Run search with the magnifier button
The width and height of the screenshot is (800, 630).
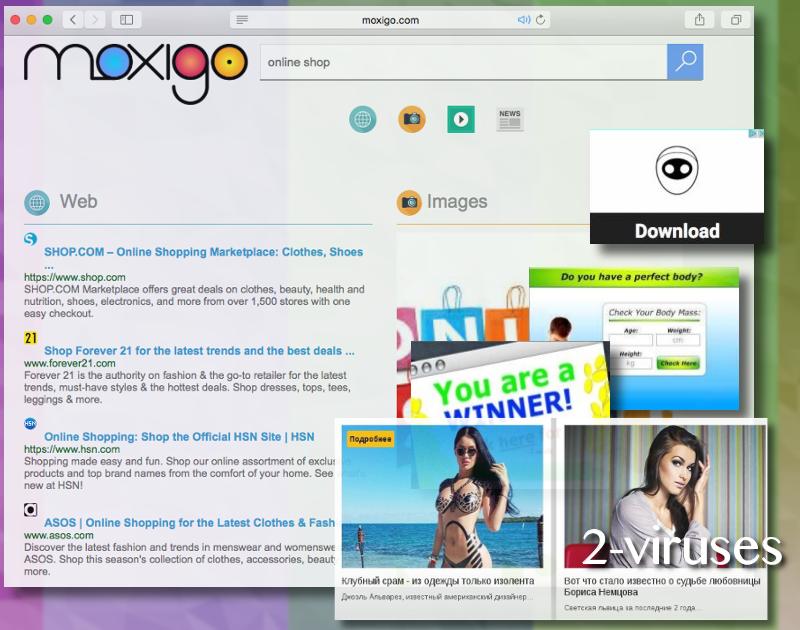click(x=685, y=62)
